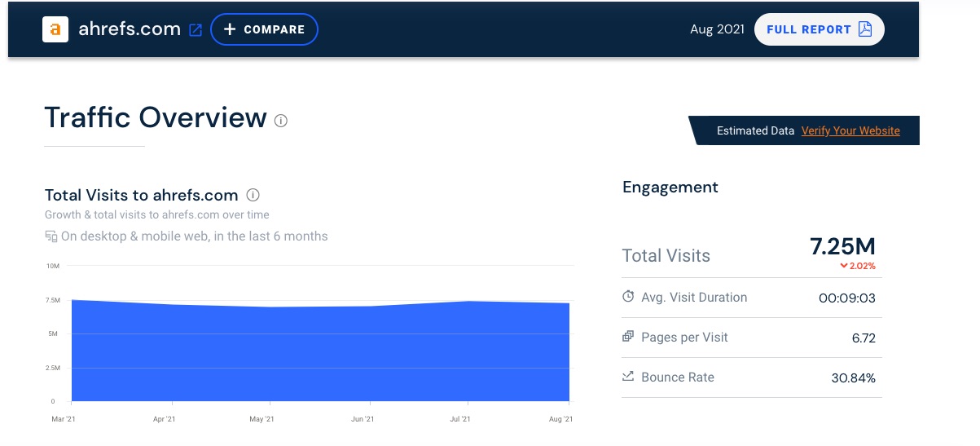Click the red down arrow beside 2.02%
The image size is (980, 446).
[x=843, y=266]
